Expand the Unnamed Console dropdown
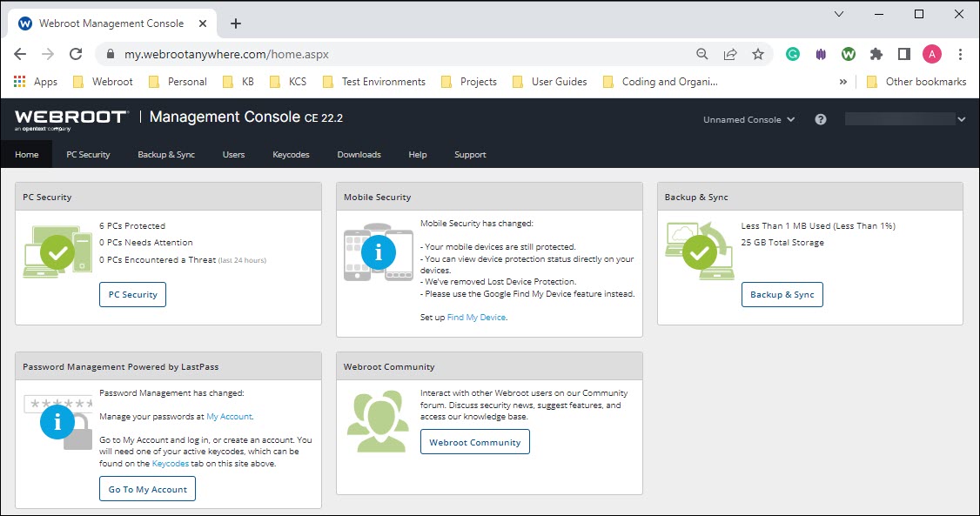The height and width of the screenshot is (516, 980). tap(748, 119)
